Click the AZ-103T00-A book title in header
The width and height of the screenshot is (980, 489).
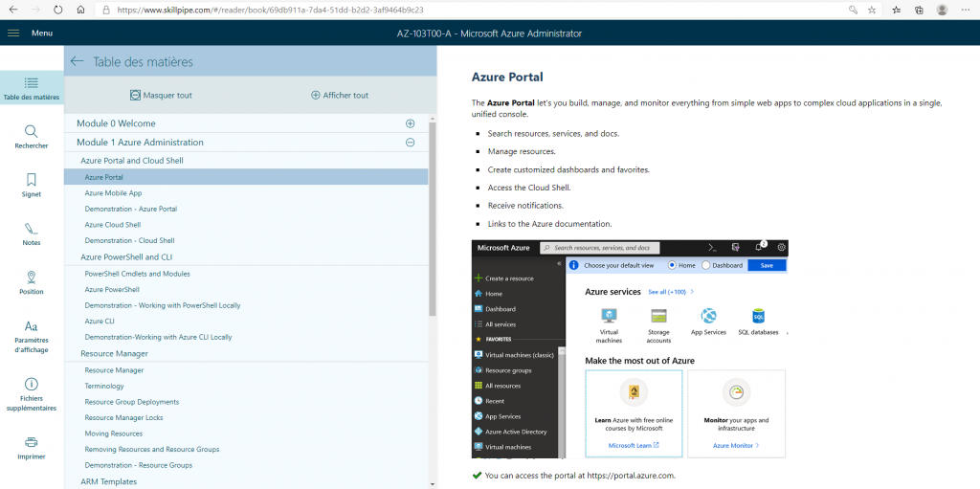pyautogui.click(x=489, y=33)
